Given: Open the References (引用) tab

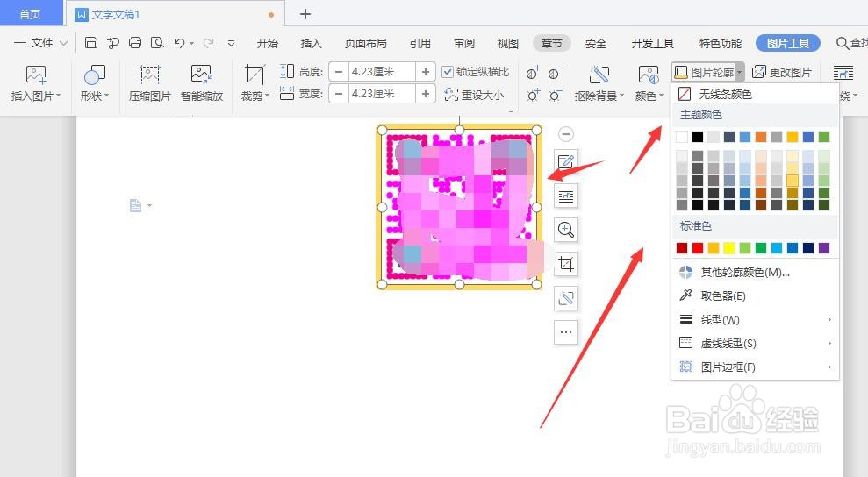Looking at the screenshot, I should point(420,43).
